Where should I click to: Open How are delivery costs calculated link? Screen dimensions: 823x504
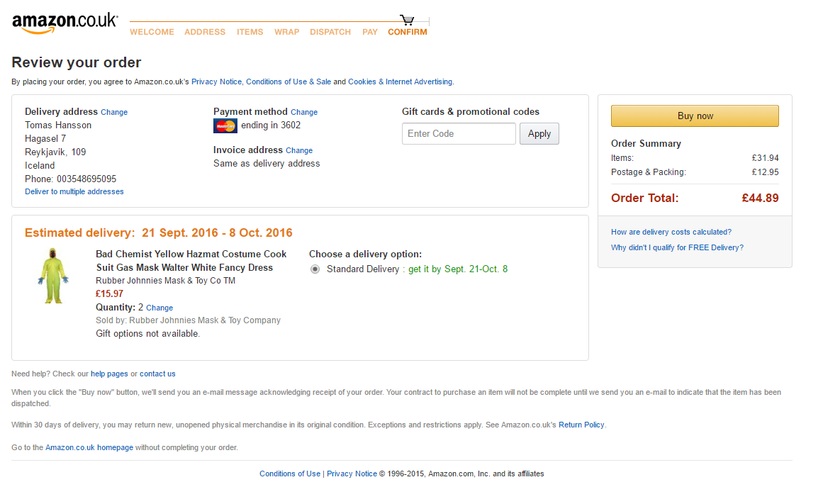click(x=671, y=232)
